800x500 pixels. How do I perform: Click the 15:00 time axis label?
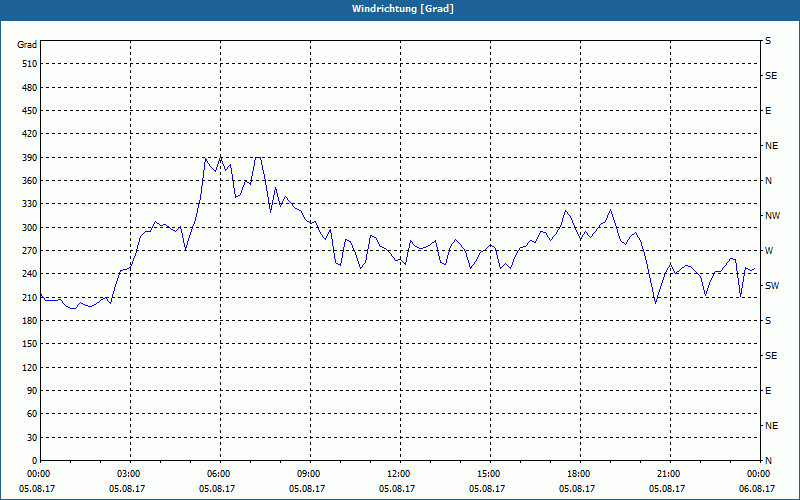490,474
